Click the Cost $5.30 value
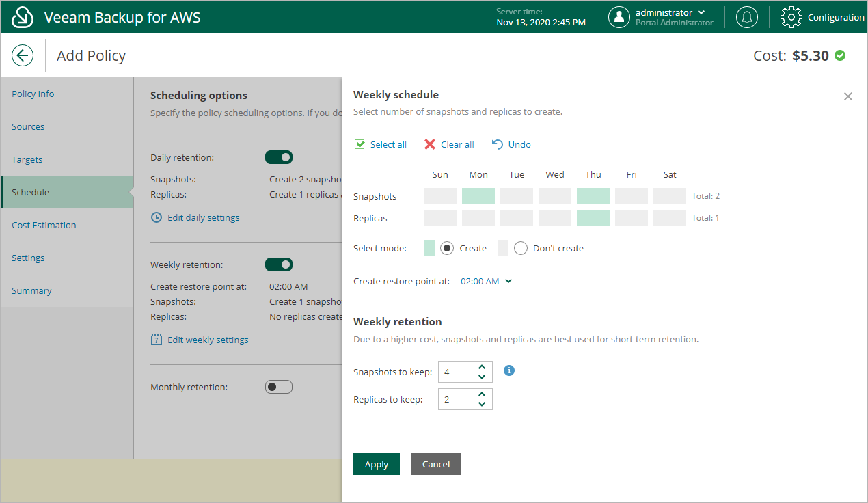868x503 pixels. [x=811, y=55]
